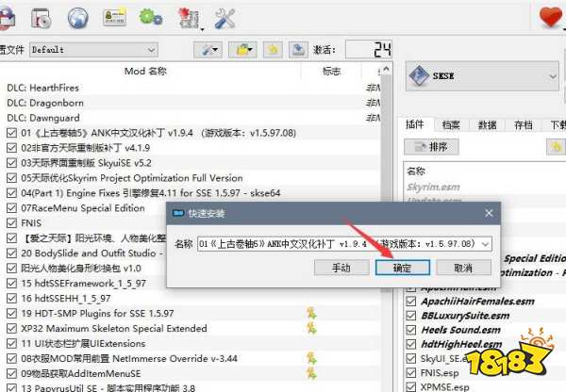Image resolution: width=566 pixels, height=392 pixels.
Task: Toggle the 02非官方天际重制版补丁 v4.1.9 checkbox
Action: [x=11, y=148]
